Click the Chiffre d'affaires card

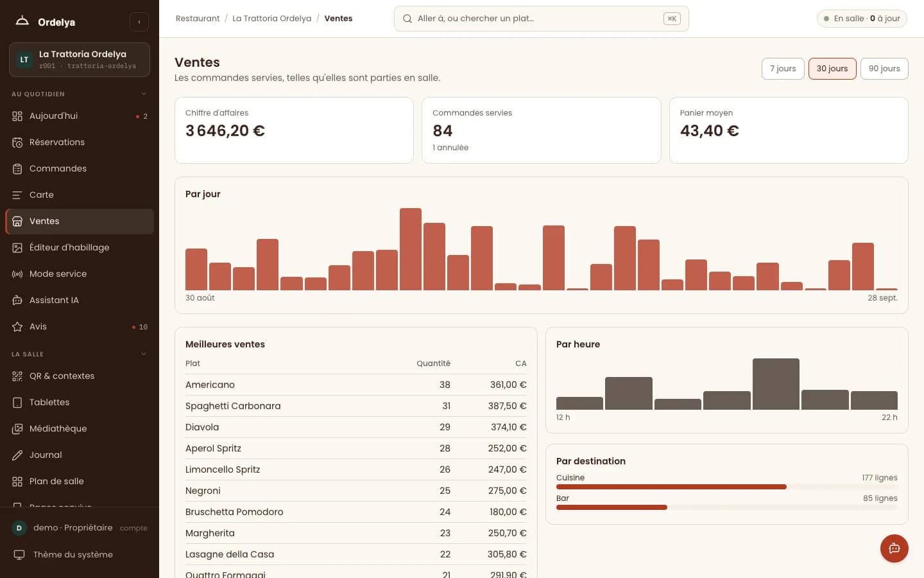[x=294, y=130]
